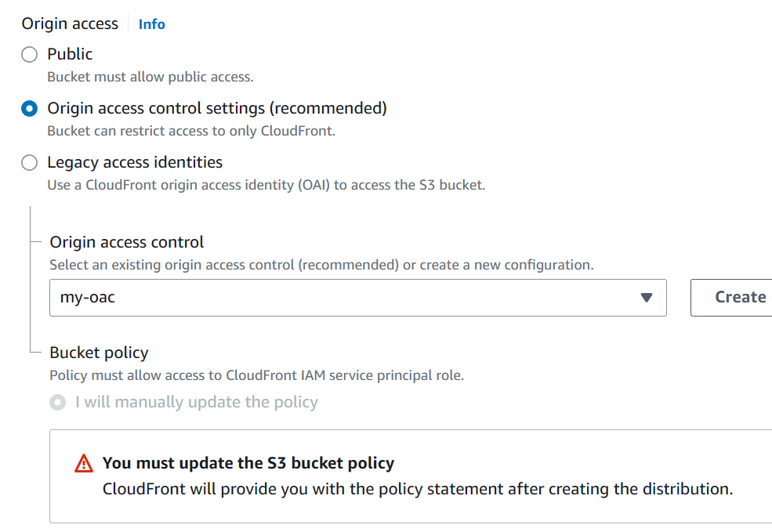This screenshot has width=772, height=532.
Task: Click the Create button
Action: pos(737,298)
